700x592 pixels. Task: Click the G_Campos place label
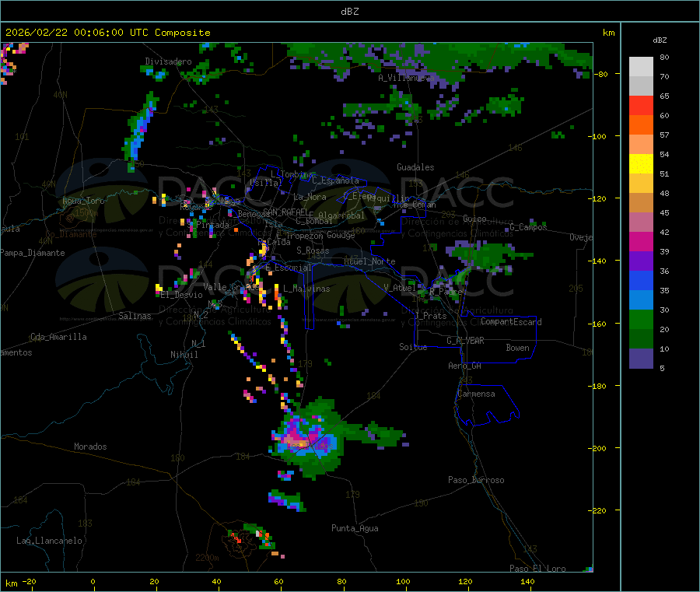coord(528,227)
